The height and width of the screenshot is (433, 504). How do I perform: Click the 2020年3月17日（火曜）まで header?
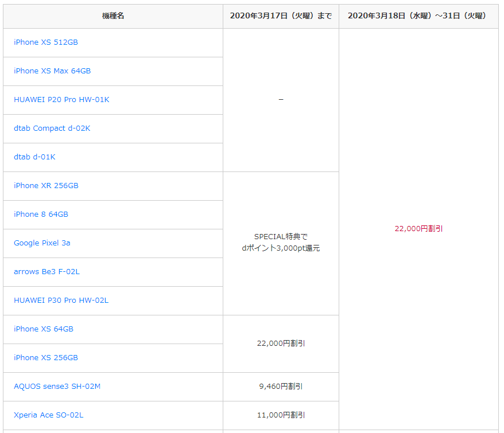(x=281, y=15)
